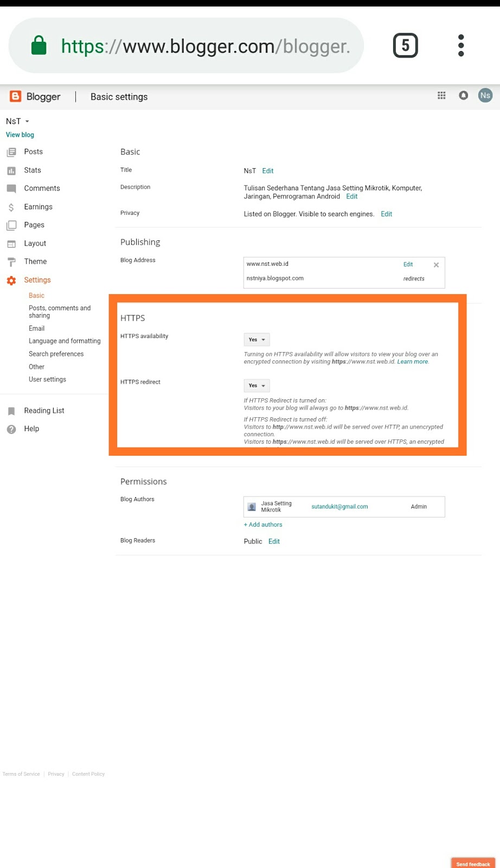Open the Help menu item
The image size is (500, 868).
point(31,429)
